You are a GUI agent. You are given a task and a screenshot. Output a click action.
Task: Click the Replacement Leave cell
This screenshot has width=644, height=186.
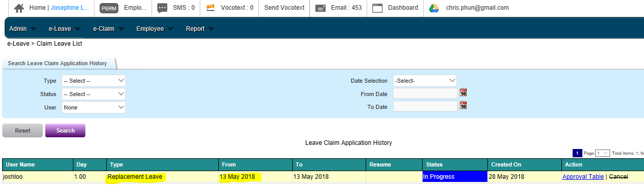[163, 177]
